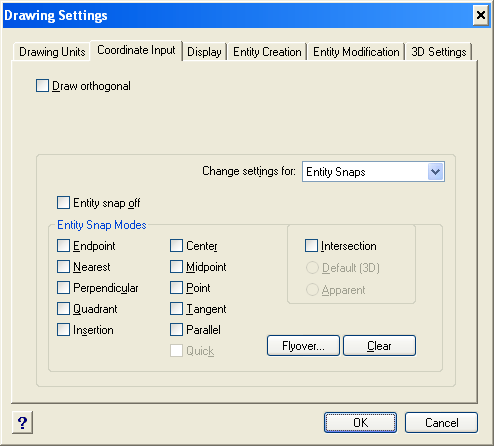
Task: Click the Clear button
Action: coord(379,346)
